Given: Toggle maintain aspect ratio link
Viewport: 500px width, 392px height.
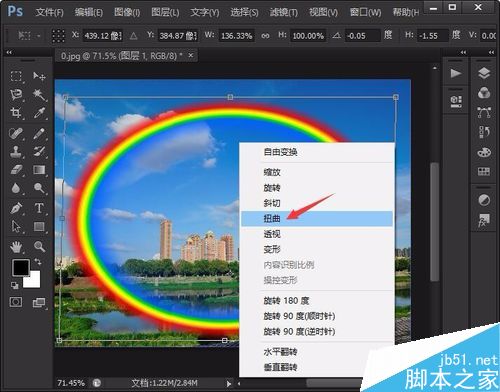Looking at the screenshot, I should 265,36.
